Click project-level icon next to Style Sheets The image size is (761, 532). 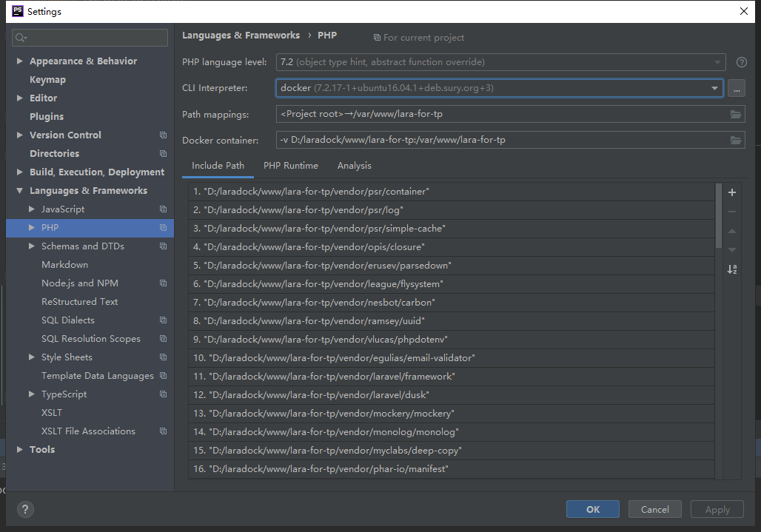point(163,357)
